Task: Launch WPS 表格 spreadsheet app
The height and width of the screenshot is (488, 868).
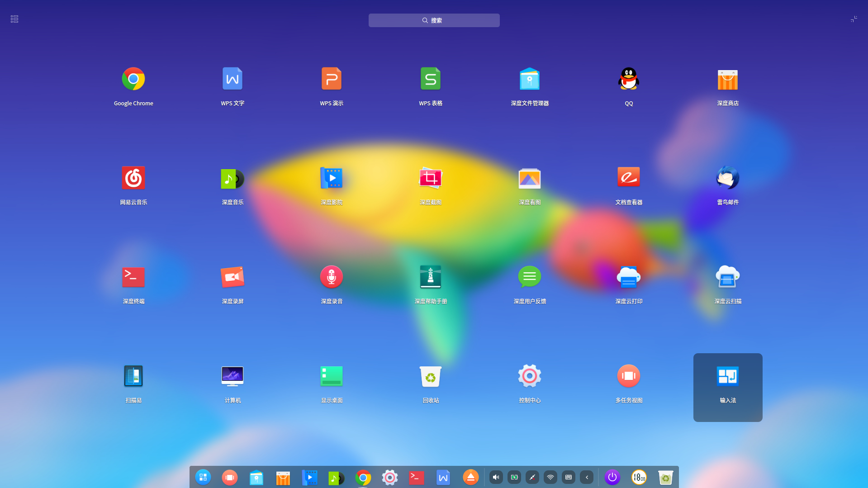Action: tap(430, 79)
